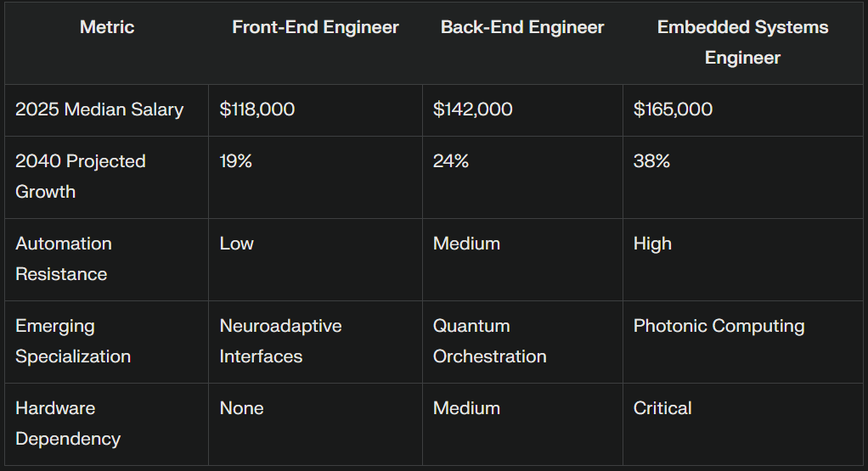
Task: Click the 2040 Projected Growth label
Action: coord(81,177)
